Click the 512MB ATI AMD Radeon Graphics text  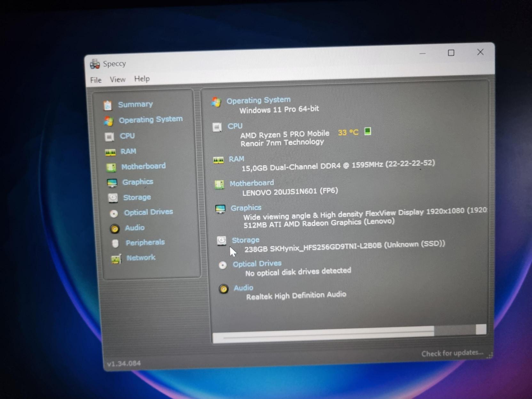coord(319,223)
